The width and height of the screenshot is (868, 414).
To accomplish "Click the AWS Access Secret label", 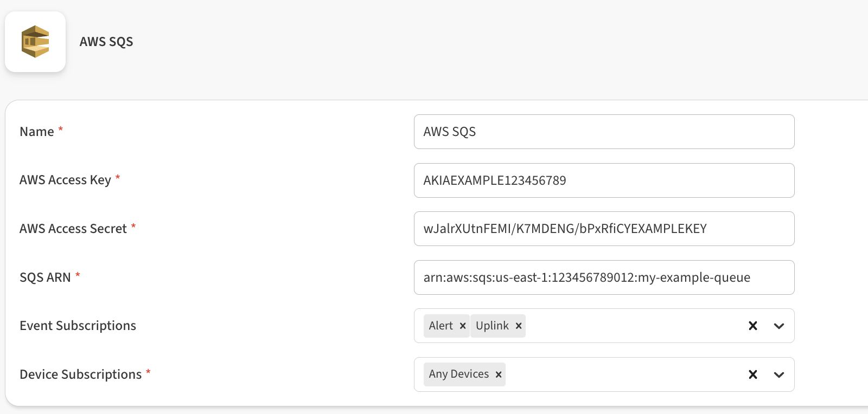I will pyautogui.click(x=73, y=229).
